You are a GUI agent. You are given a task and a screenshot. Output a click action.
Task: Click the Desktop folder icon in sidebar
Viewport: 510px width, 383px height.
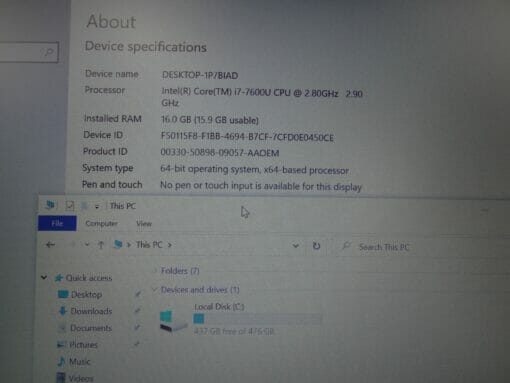point(63,294)
